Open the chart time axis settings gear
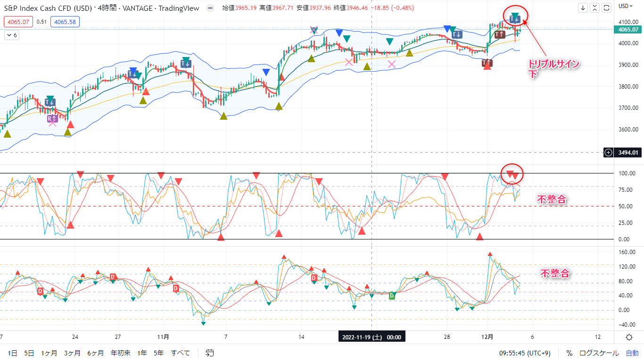Viewport: 644px width, 362px height. [629, 337]
